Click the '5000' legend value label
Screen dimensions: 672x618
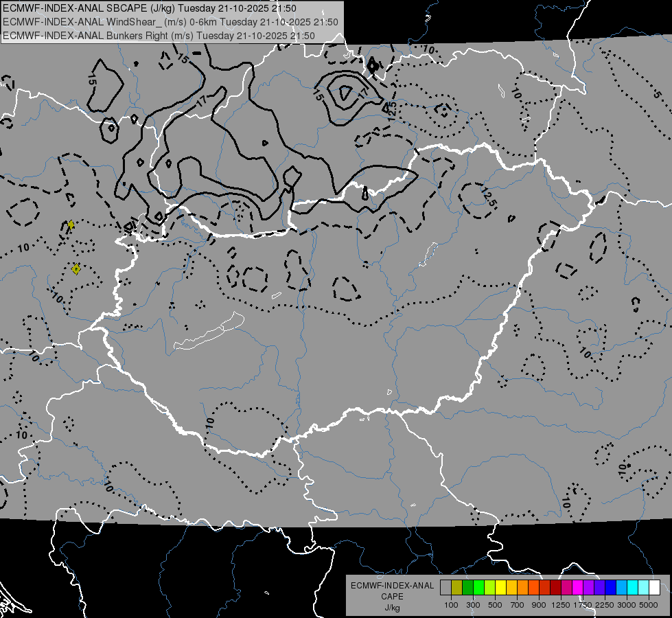pos(649,605)
